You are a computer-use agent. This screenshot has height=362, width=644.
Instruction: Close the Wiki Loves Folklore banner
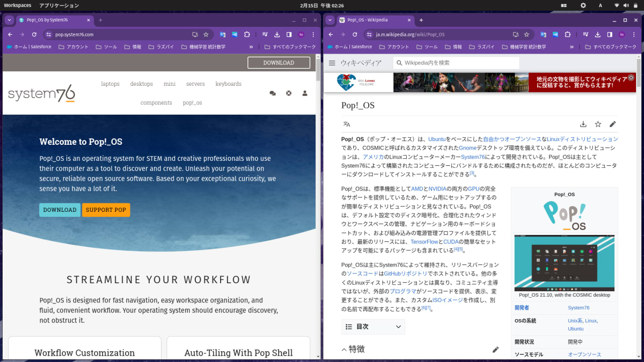click(x=631, y=78)
